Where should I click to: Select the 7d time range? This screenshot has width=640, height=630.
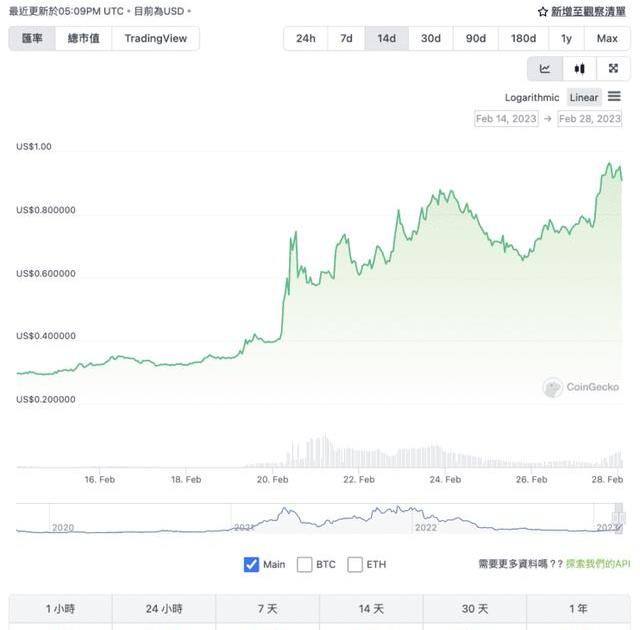point(346,38)
